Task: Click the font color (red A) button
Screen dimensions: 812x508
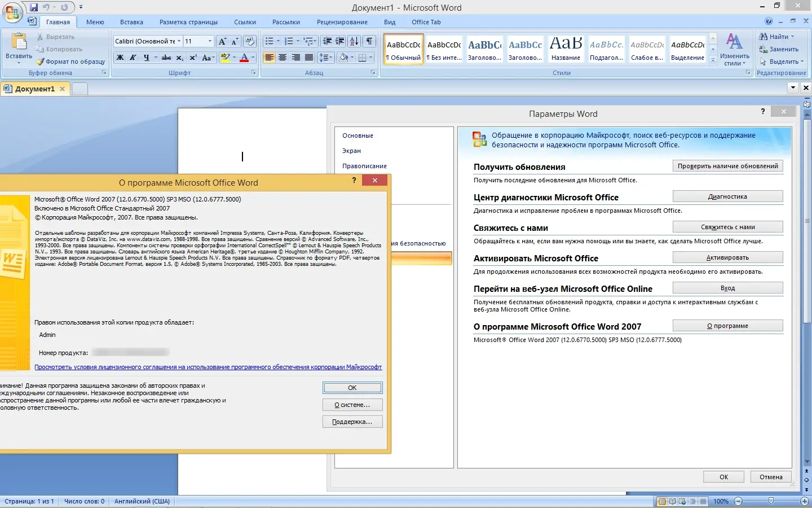Action: pyautogui.click(x=244, y=58)
